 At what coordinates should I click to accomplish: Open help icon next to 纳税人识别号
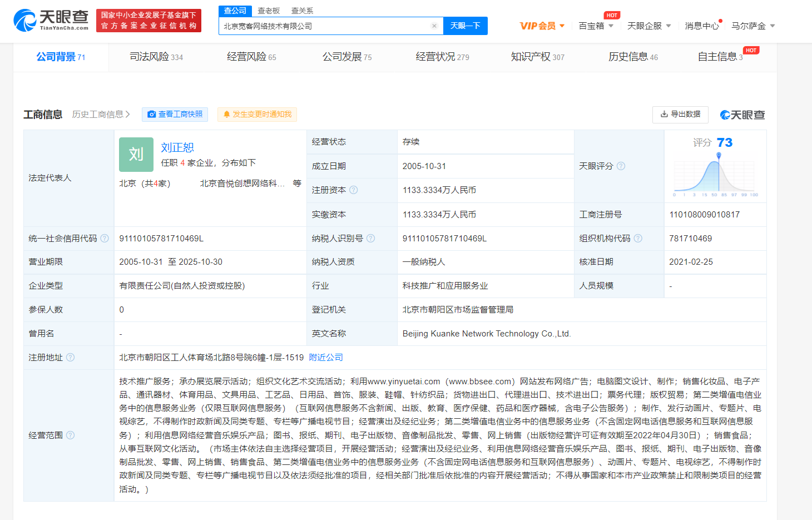pyautogui.click(x=371, y=239)
